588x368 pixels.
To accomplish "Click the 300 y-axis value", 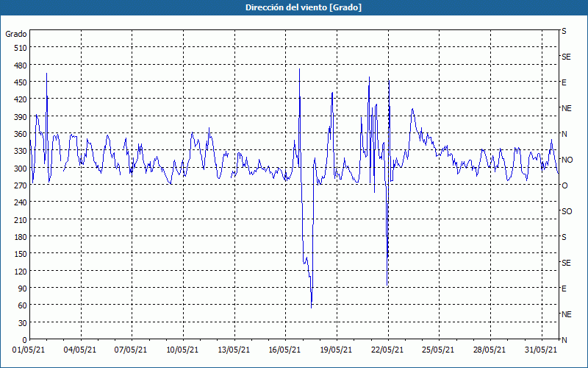I will (x=21, y=169).
